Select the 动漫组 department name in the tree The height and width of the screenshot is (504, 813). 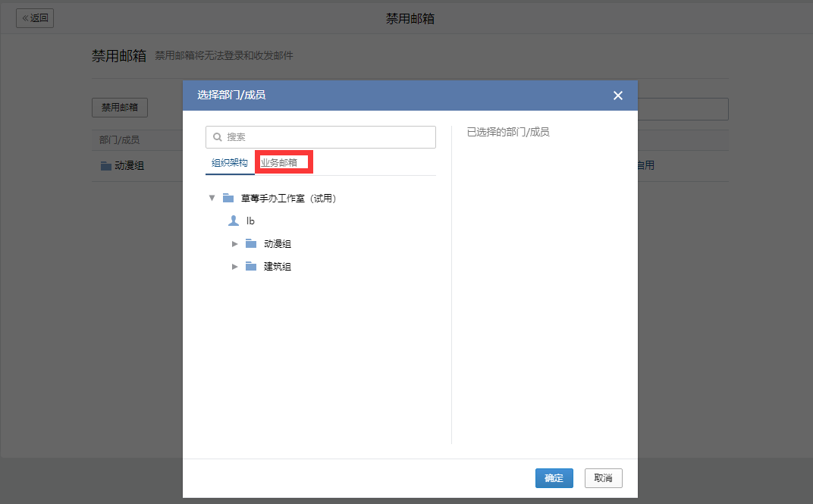[278, 244]
